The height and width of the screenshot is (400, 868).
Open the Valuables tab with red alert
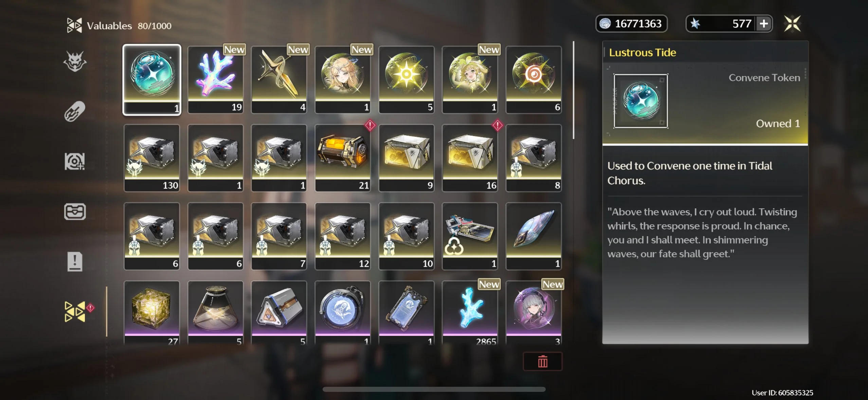tap(75, 311)
